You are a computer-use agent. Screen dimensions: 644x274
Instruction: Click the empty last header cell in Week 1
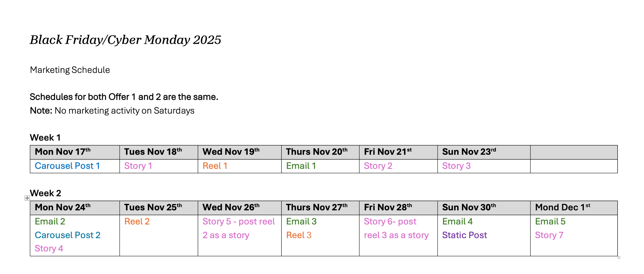[x=574, y=152]
